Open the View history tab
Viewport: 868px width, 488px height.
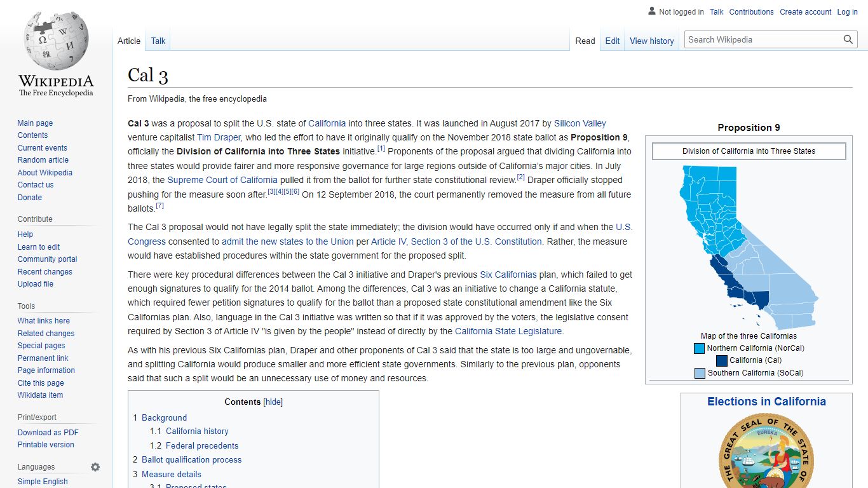[x=652, y=41]
